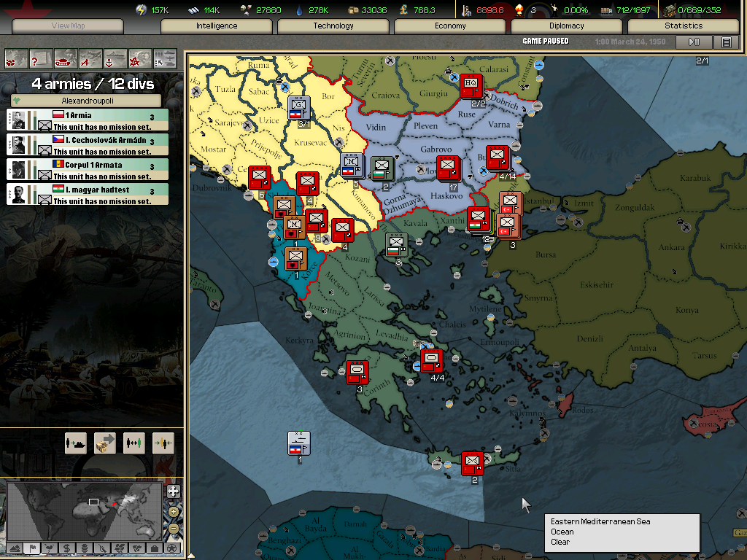Enable economic map mode dollar icon
The image size is (747, 560).
click(x=66, y=548)
